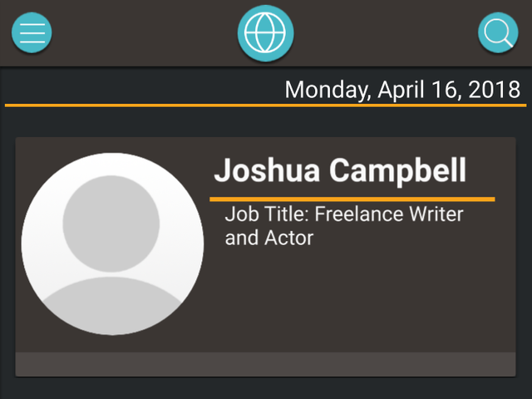Viewport: 532px width, 399px height.
Task: Click the profile avatar placeholder
Action: click(x=112, y=244)
